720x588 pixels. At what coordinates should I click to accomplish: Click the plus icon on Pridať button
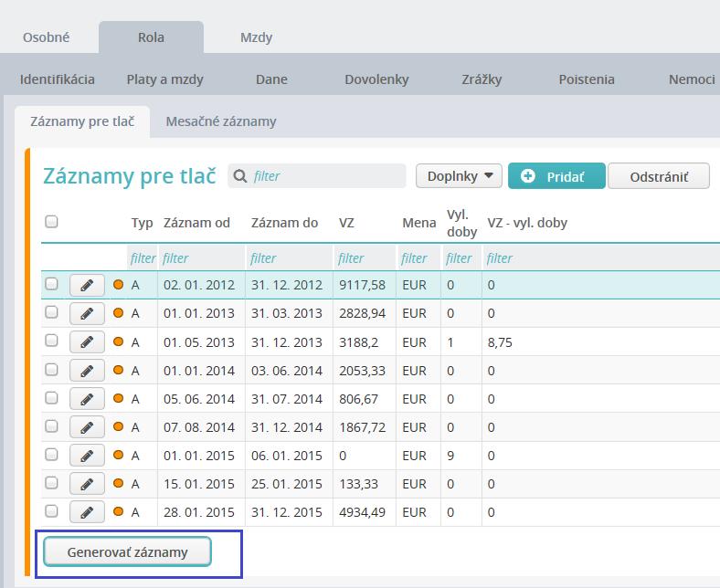[x=528, y=176]
